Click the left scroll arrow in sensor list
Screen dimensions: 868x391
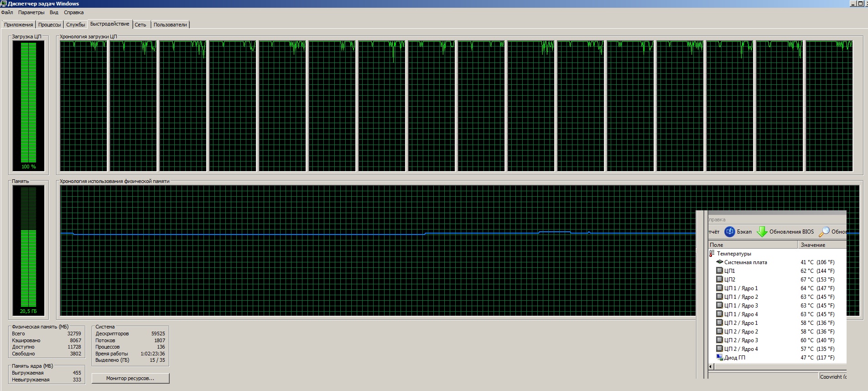tap(711, 367)
